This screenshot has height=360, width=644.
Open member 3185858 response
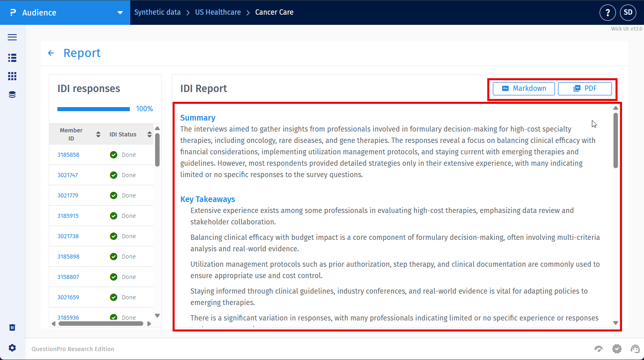coord(68,155)
